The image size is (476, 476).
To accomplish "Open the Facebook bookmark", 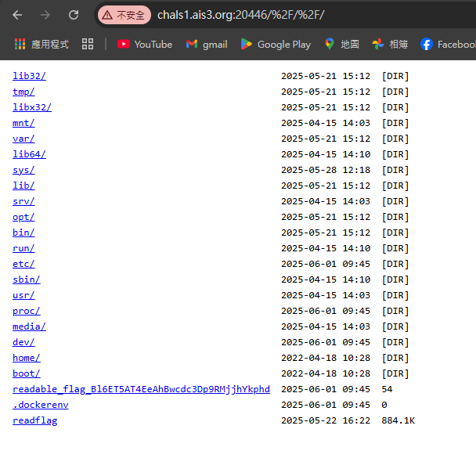I will (448, 45).
